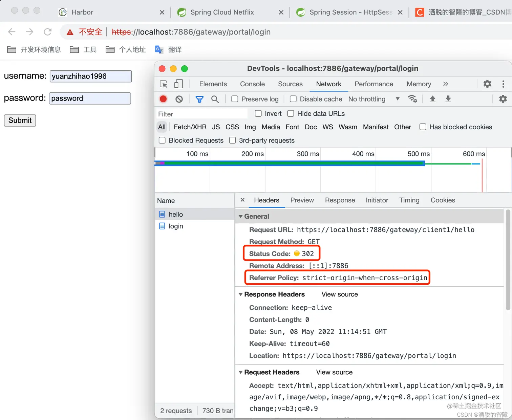Check the Invert filter checkbox
The image size is (512, 420).
coord(258,113)
